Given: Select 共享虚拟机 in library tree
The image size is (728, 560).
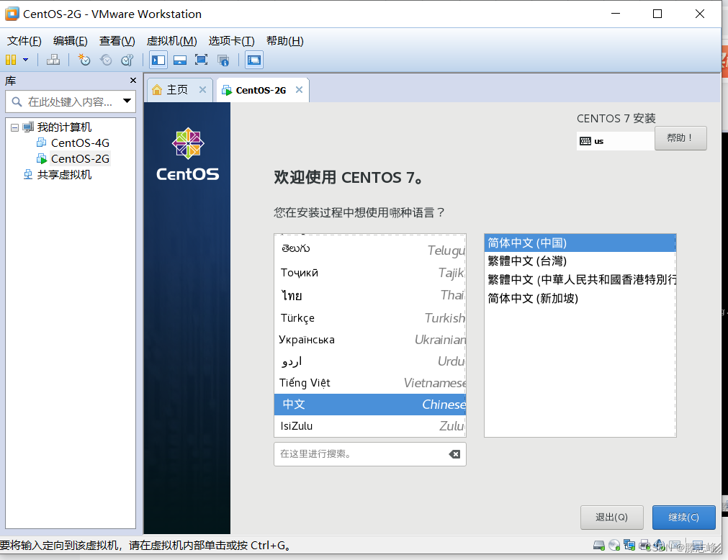Looking at the screenshot, I should [x=64, y=174].
